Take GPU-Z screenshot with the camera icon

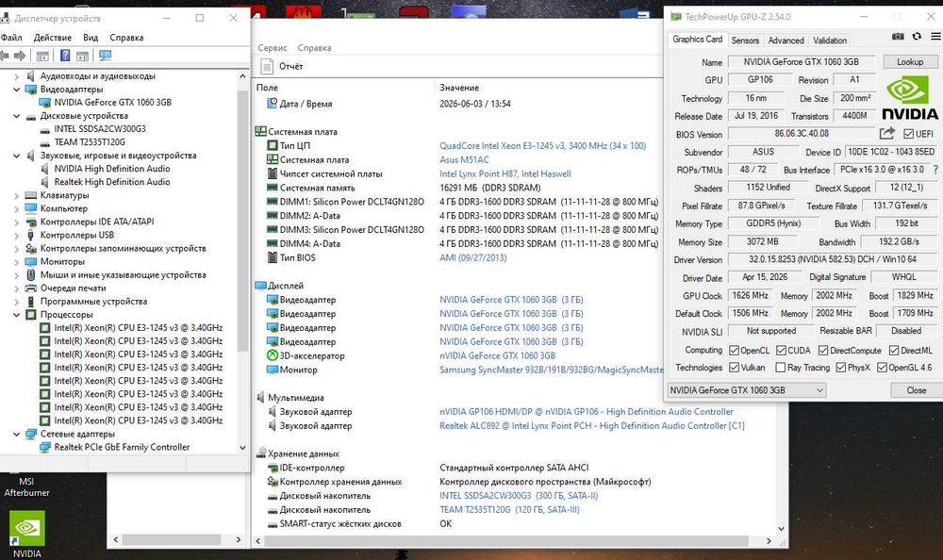point(898,37)
